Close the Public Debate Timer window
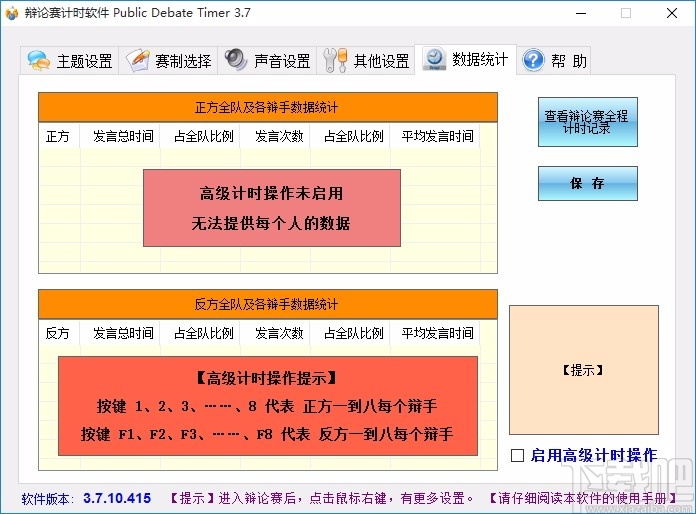 tap(672, 13)
